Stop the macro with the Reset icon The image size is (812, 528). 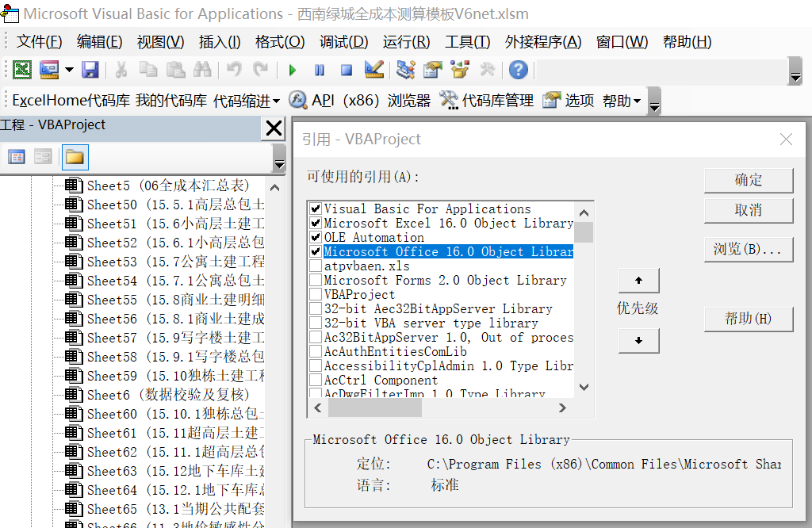click(345, 70)
